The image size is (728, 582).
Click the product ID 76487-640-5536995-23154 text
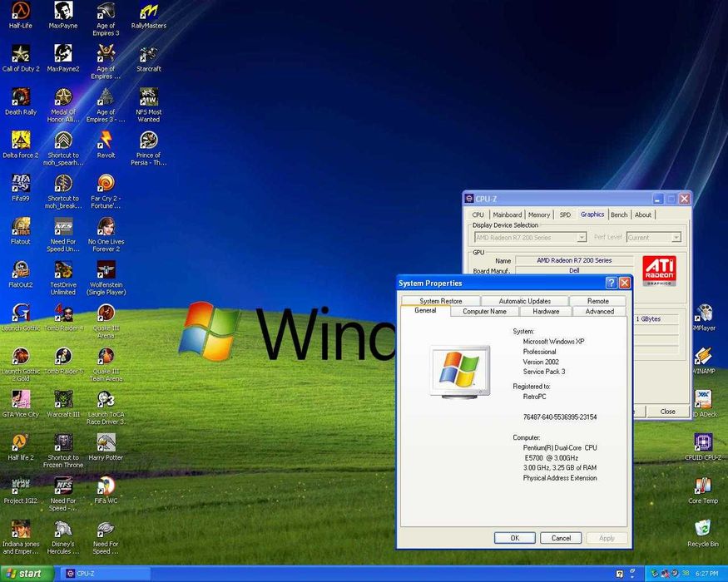(560, 417)
